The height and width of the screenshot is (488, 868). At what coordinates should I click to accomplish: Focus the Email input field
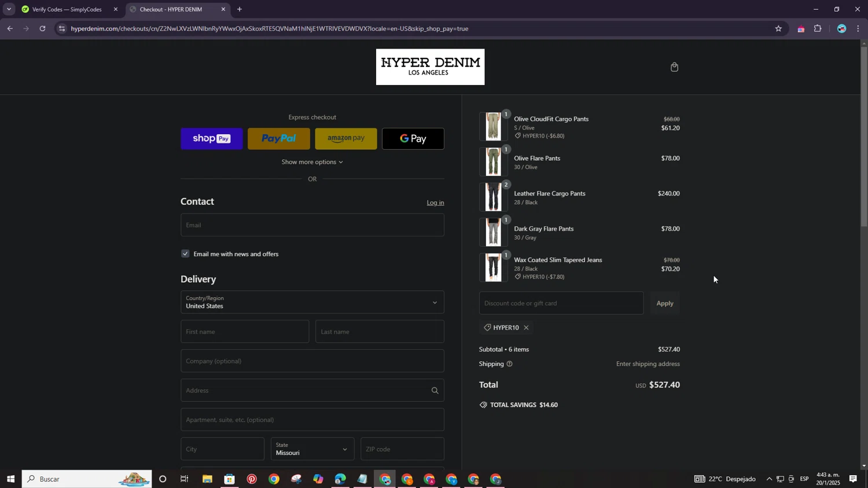[312, 225]
